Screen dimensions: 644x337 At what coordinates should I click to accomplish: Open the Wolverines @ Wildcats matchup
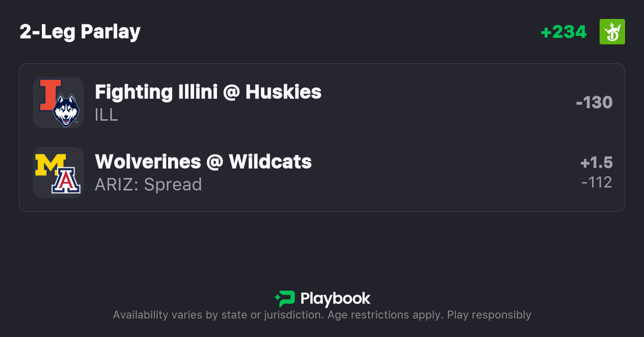[203, 162]
